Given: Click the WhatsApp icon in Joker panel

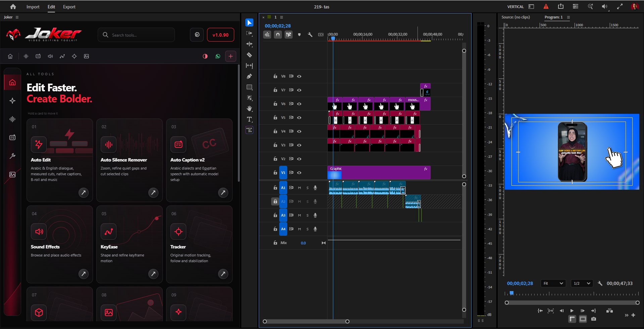Looking at the screenshot, I should [218, 56].
